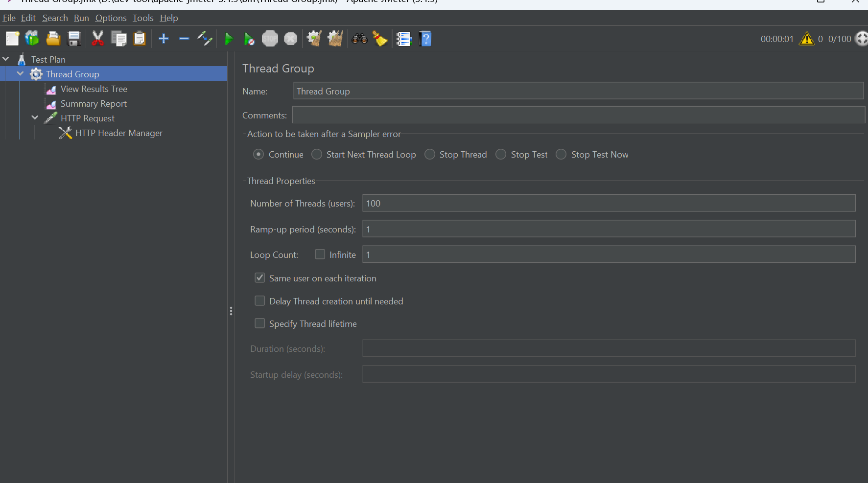Viewport: 868px width, 483px height.
Task: Click the blue plus Expand All icon
Action: coord(164,39)
